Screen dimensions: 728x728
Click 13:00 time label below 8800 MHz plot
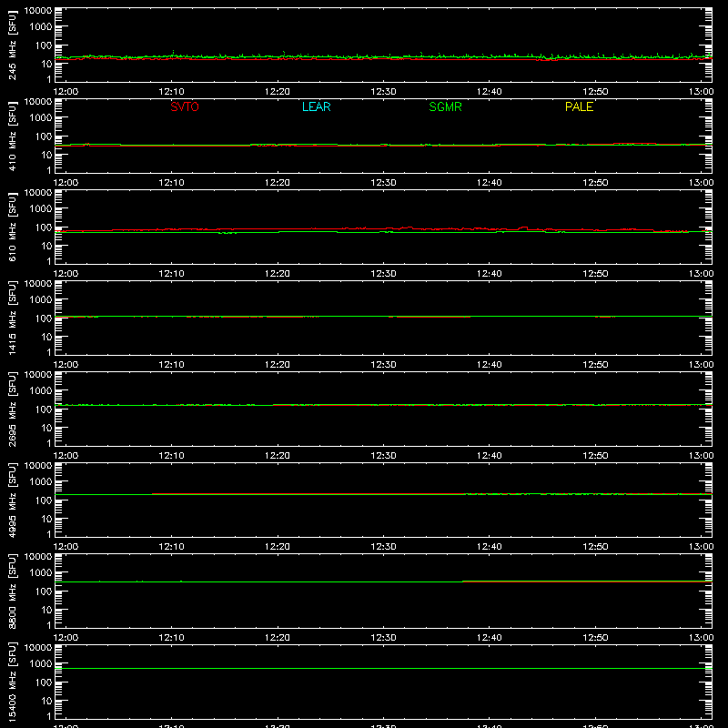click(701, 638)
